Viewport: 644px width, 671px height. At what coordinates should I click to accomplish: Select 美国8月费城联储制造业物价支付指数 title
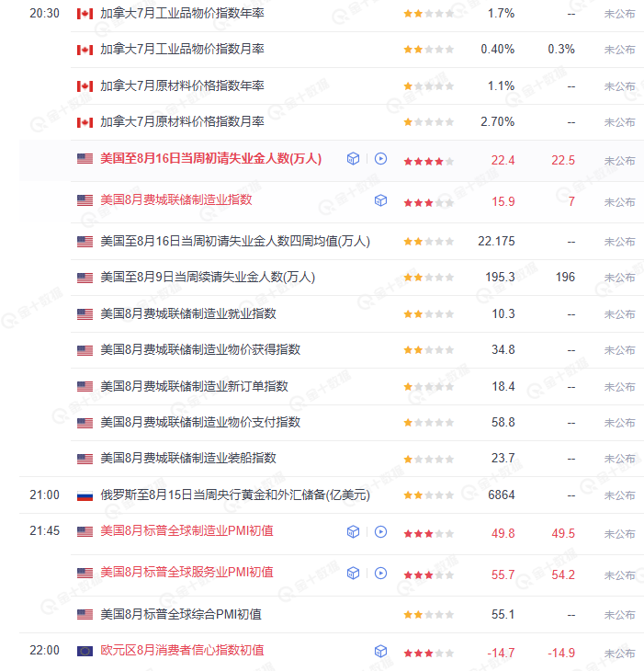pos(200,423)
